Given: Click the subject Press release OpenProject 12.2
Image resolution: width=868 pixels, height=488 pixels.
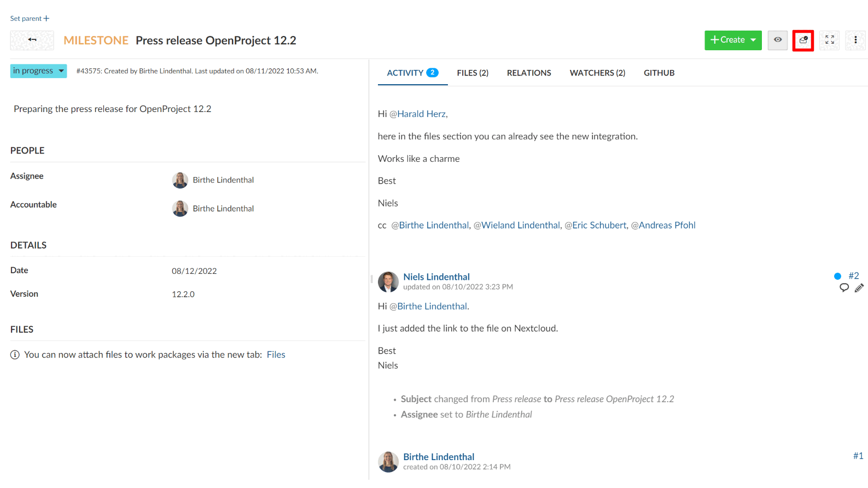Looking at the screenshot, I should pos(216,40).
